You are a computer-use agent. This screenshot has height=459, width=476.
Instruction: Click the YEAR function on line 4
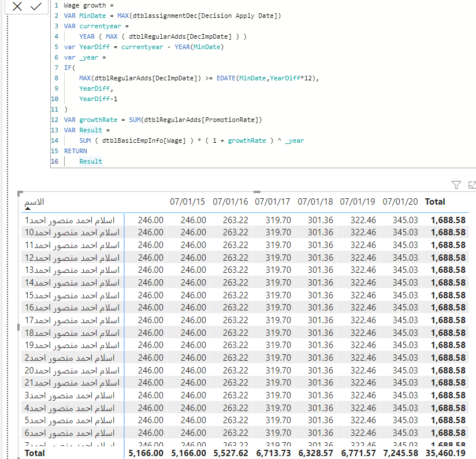pyautogui.click(x=87, y=36)
